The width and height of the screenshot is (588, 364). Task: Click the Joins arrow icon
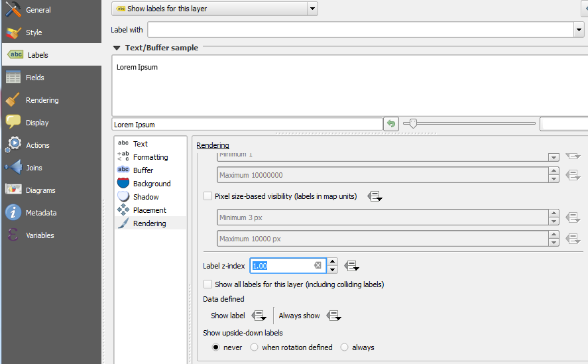[13, 167]
